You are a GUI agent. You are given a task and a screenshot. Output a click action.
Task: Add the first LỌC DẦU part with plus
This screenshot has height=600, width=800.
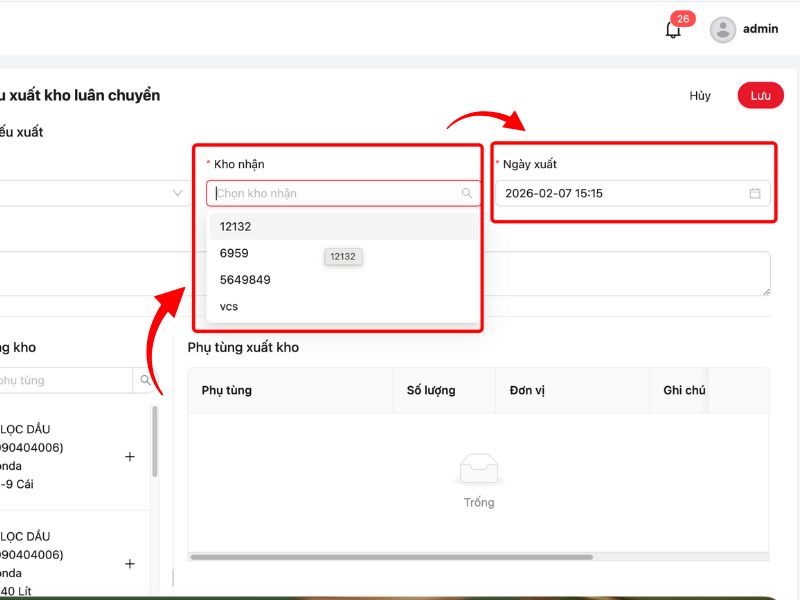[129, 457]
